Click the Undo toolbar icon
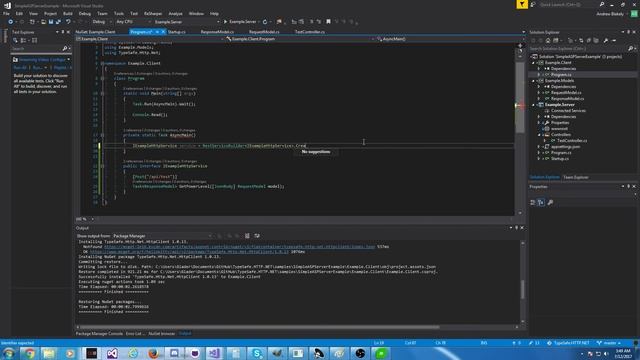The width and height of the screenshot is (640, 360). click(68, 22)
